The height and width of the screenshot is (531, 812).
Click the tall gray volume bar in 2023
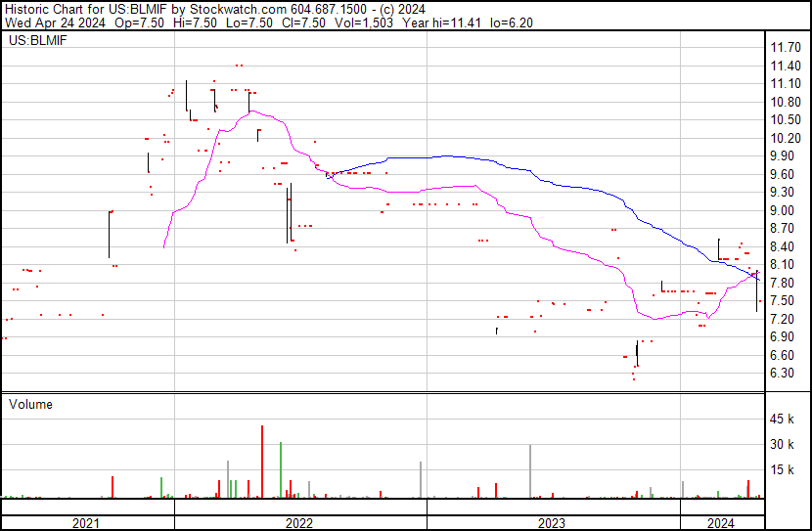tap(530, 471)
